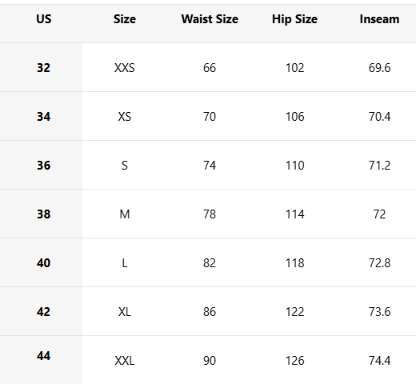The width and height of the screenshot is (416, 385).
Task: Click inseam value 74.4
Action: pyautogui.click(x=379, y=361)
